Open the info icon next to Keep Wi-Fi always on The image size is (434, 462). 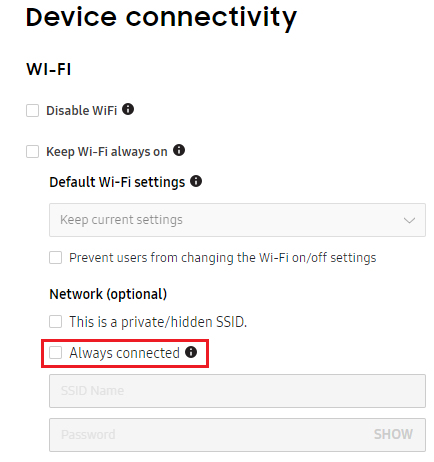[179, 150]
